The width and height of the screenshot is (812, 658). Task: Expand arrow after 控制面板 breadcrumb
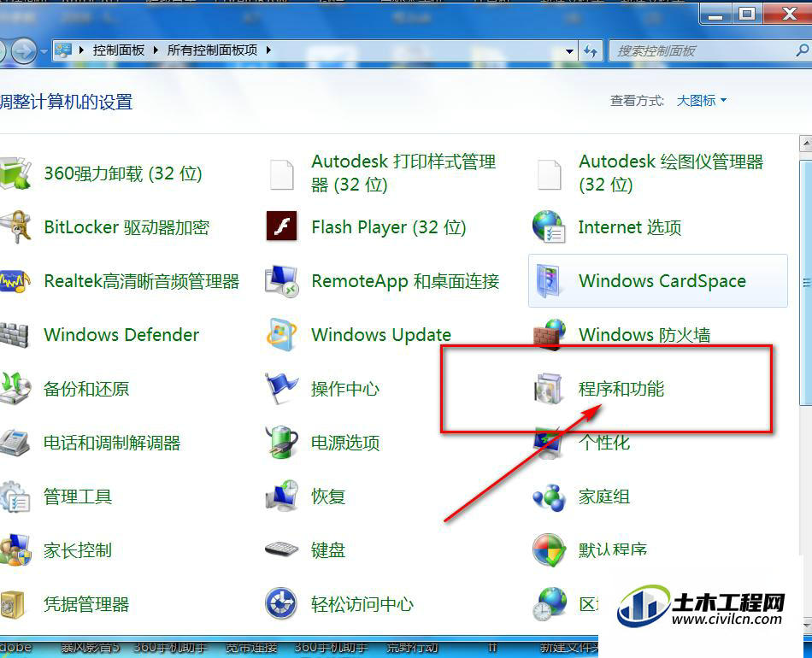point(156,50)
